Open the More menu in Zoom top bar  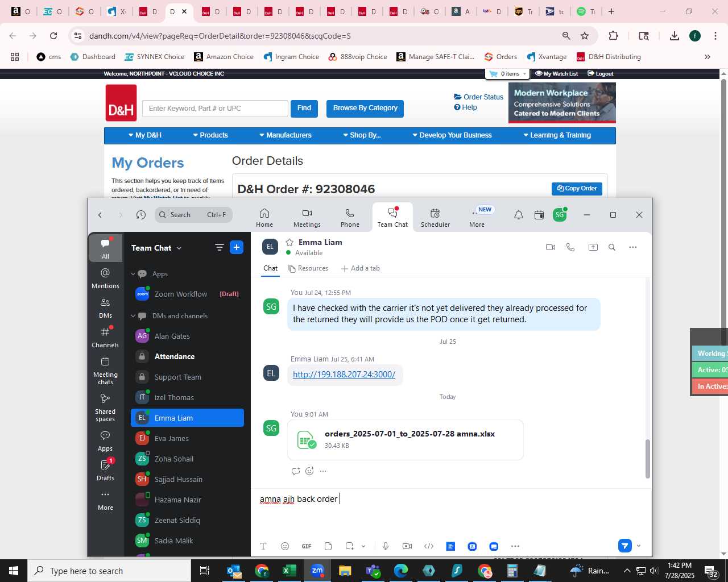click(x=477, y=217)
